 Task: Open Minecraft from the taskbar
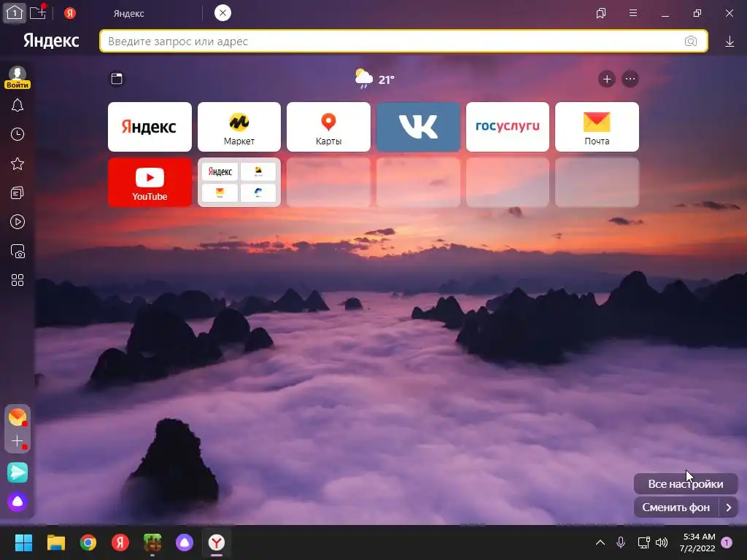pos(152,542)
